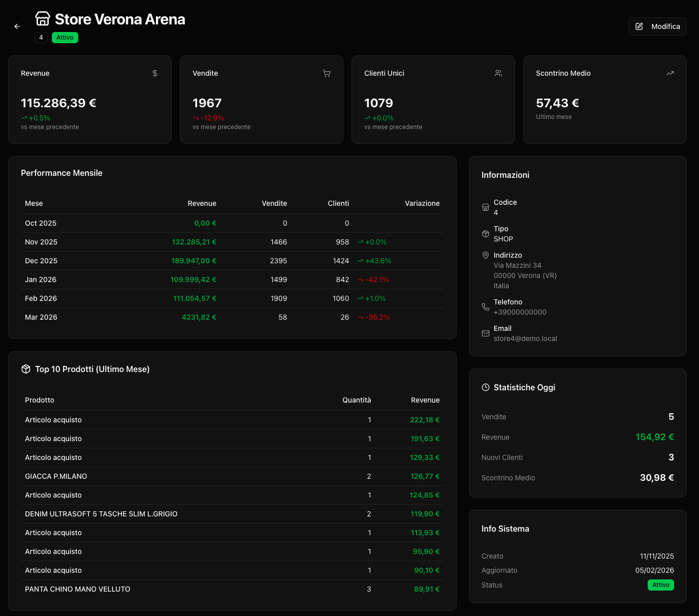699x616 pixels.
Task: Click the envelope icon beside Email
Action: [x=486, y=333]
